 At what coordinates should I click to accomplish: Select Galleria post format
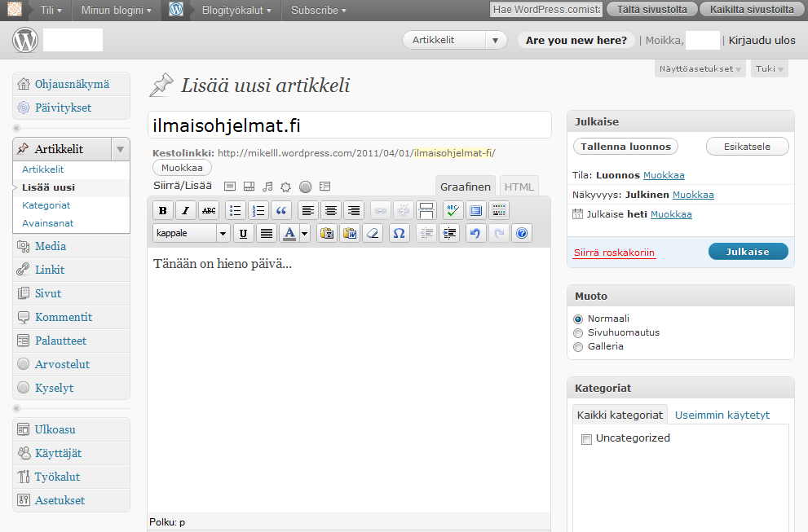tap(578, 346)
